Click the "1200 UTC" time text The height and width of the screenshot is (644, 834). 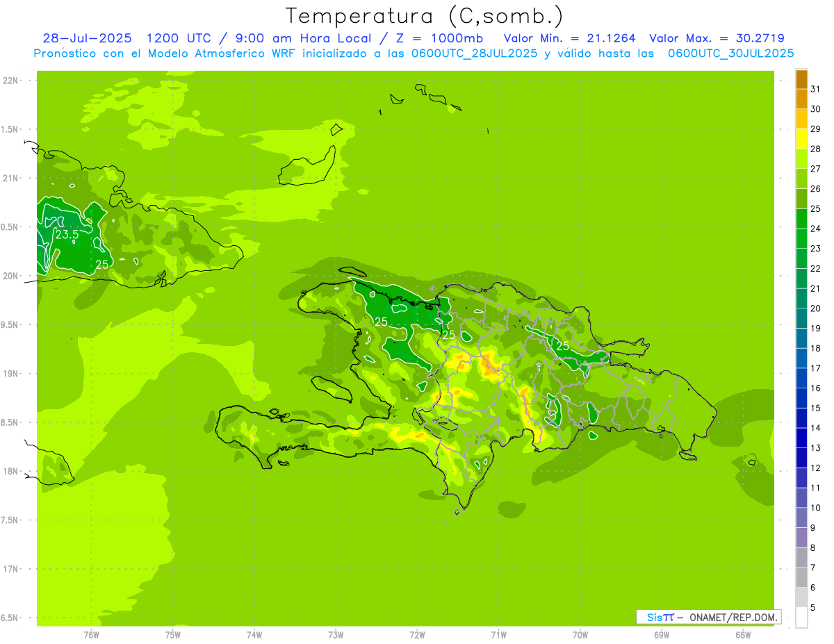click(x=179, y=38)
